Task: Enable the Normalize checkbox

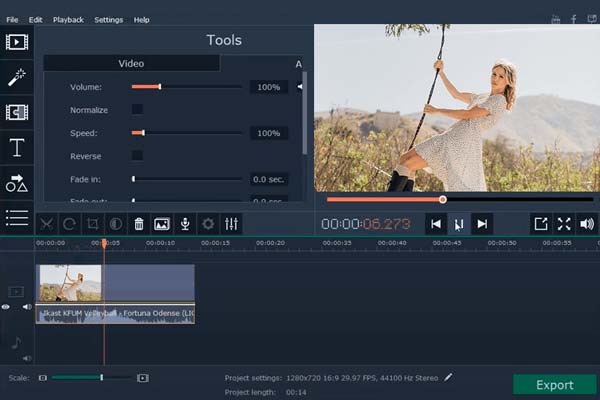Action: (137, 109)
